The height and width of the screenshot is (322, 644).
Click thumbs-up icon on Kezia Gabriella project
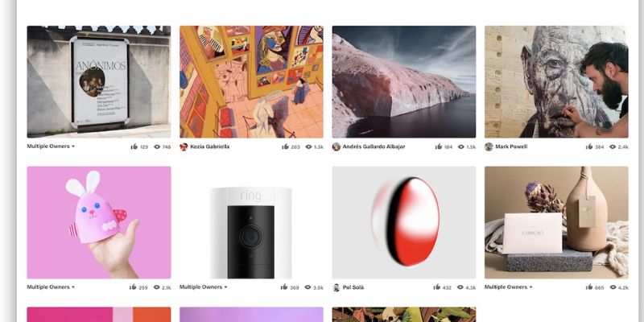tap(285, 147)
